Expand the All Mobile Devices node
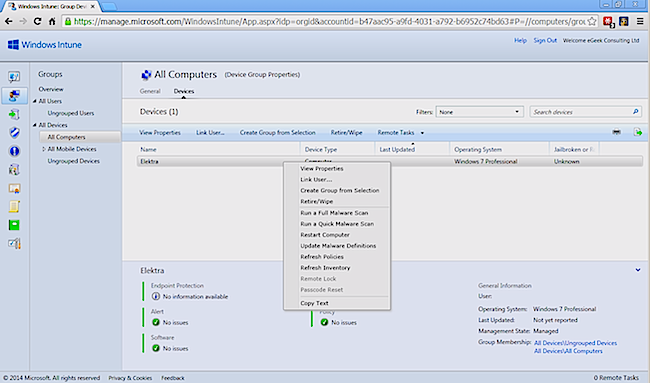 44,149
